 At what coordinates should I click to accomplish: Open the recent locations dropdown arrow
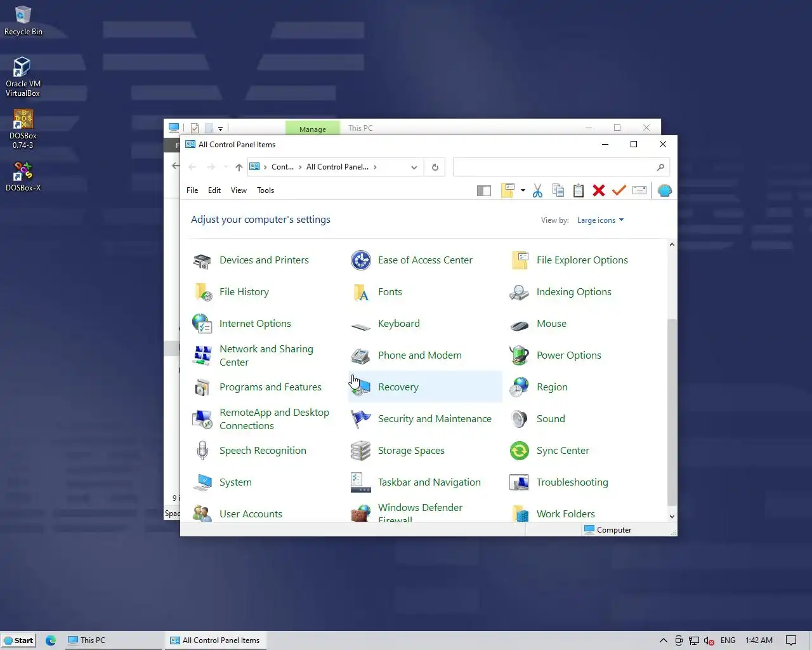coord(226,167)
